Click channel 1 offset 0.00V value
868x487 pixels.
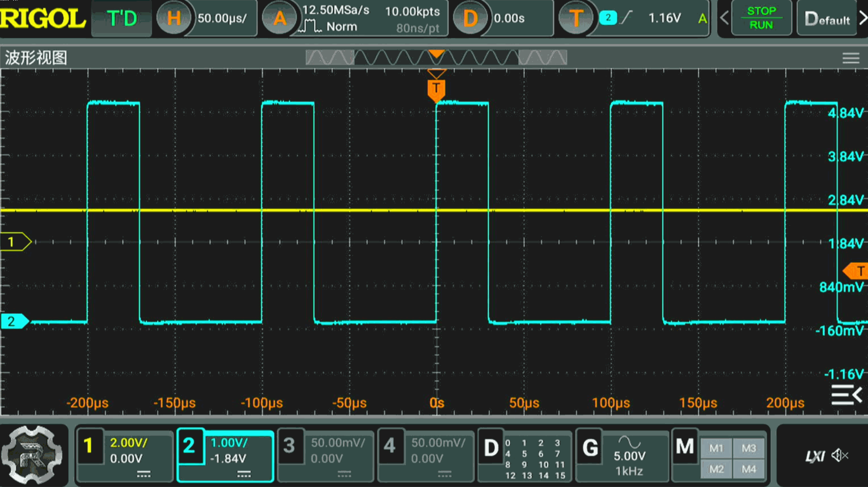(126, 459)
